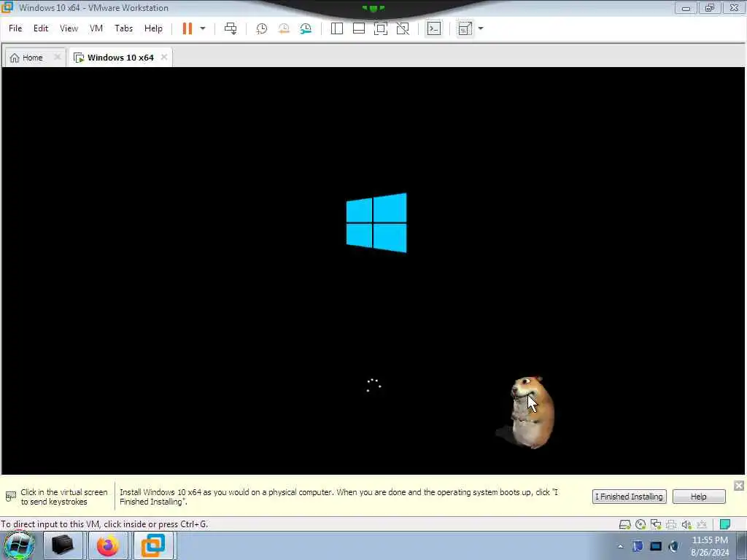Open the File menu

pos(15,28)
